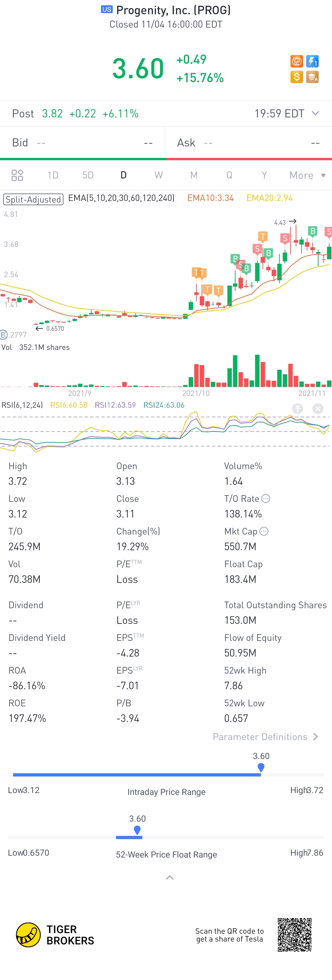Screen dimensions: 332x980
Task: Tap the 52-Week Price Float Range marker
Action: coord(137,830)
